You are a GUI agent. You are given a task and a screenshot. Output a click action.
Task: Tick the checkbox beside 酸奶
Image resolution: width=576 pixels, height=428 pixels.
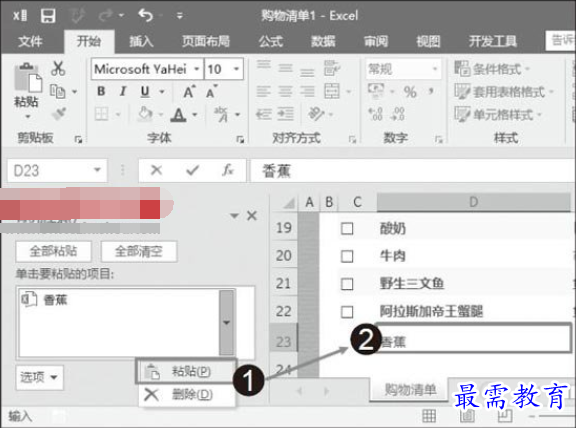point(347,229)
